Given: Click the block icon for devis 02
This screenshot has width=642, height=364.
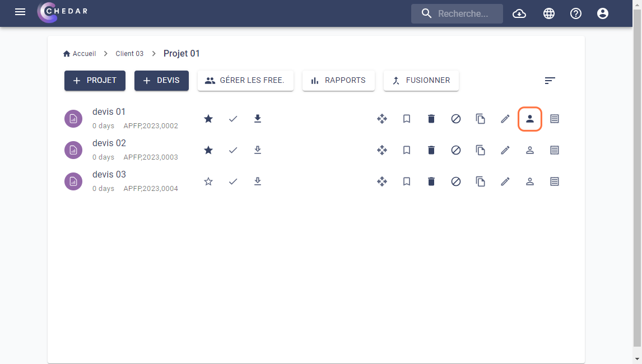Looking at the screenshot, I should tap(455, 150).
